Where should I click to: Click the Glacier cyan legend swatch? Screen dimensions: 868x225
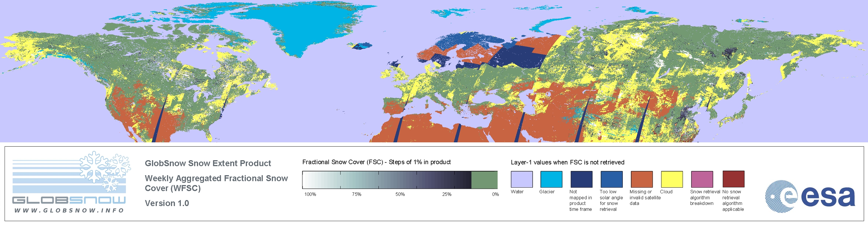(551, 179)
